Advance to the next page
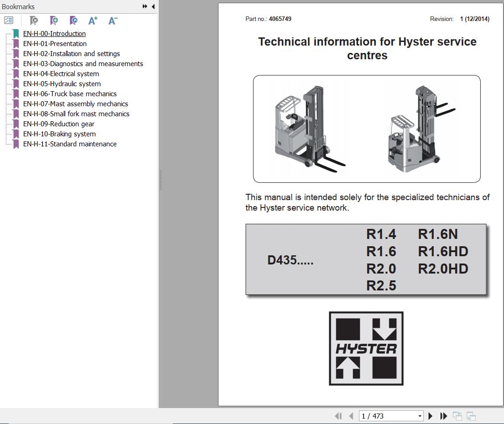 (x=431, y=416)
